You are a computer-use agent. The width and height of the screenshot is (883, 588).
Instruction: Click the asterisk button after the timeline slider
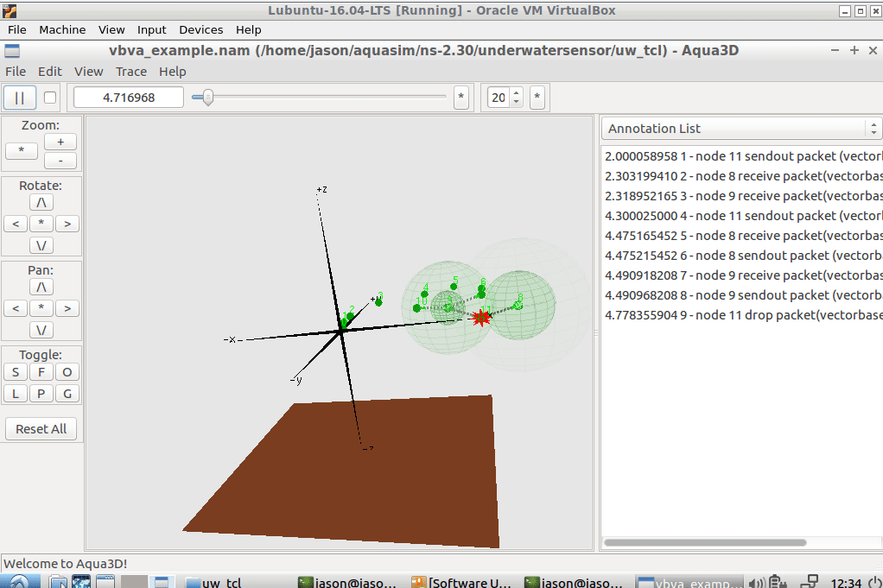(461, 98)
